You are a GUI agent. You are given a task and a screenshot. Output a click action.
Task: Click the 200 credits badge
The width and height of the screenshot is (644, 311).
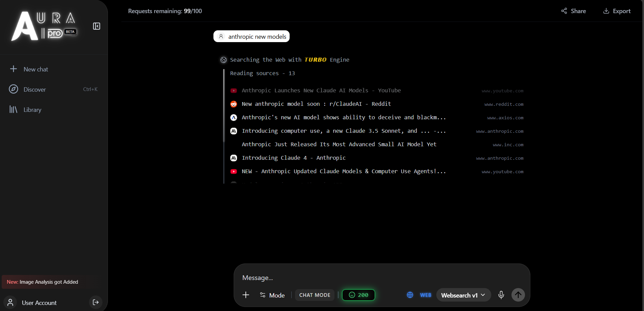click(x=358, y=295)
